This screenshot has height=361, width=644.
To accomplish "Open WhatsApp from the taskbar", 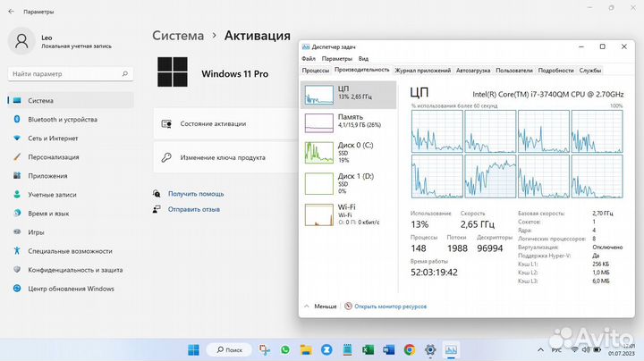I will click(285, 350).
